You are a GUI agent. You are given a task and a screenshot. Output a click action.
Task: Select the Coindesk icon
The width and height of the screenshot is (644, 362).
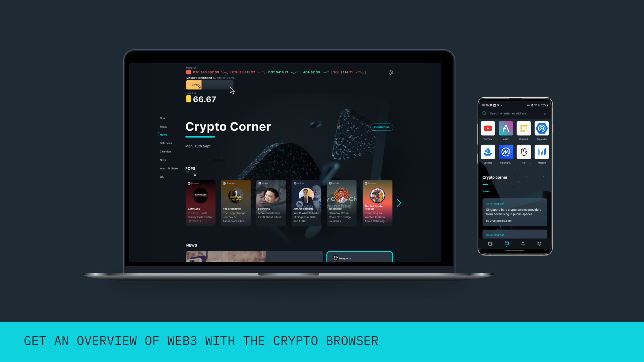[x=523, y=129]
